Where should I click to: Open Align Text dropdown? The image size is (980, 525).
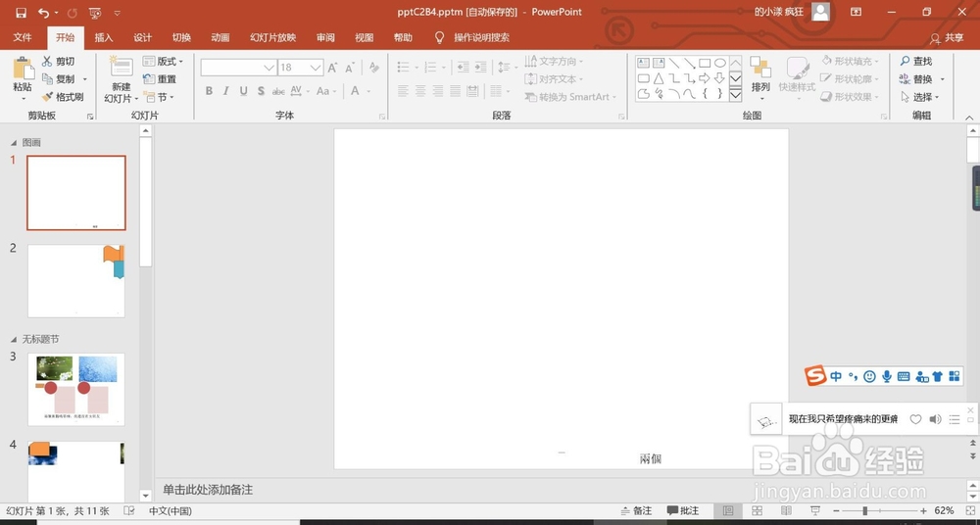tap(554, 79)
